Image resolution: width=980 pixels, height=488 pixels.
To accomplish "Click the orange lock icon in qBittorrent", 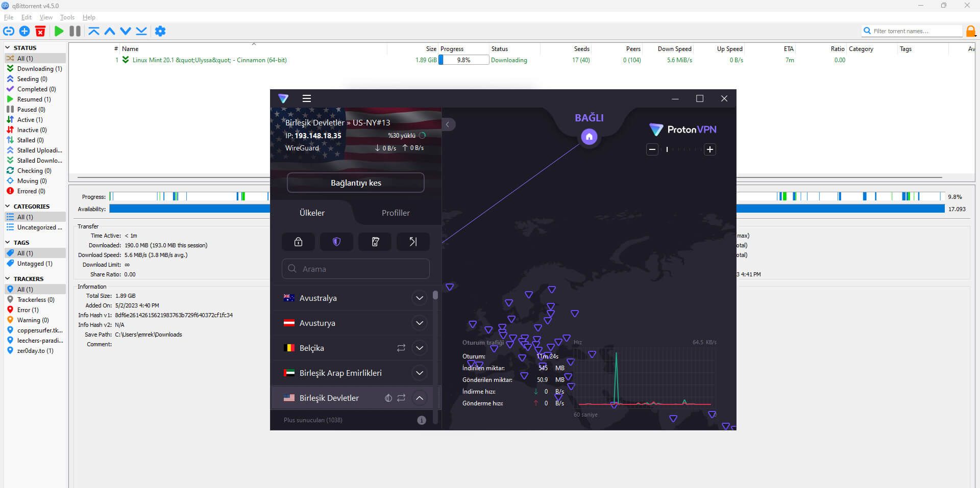I will pyautogui.click(x=971, y=31).
